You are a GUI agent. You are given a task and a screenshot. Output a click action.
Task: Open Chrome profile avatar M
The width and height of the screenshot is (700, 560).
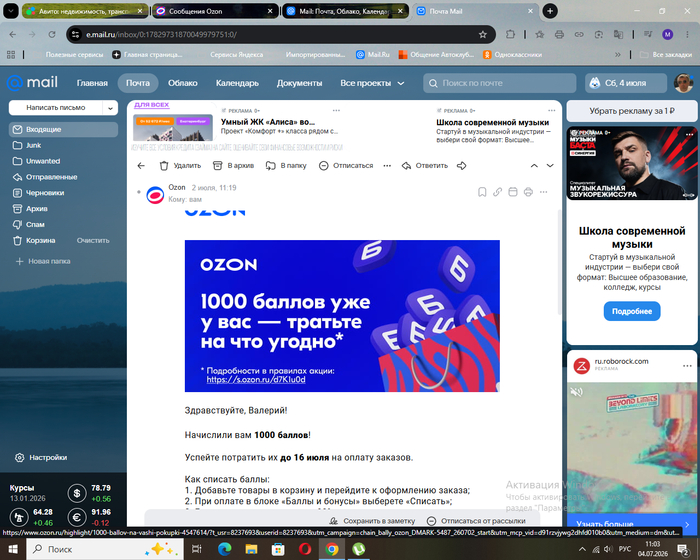pyautogui.click(x=667, y=34)
